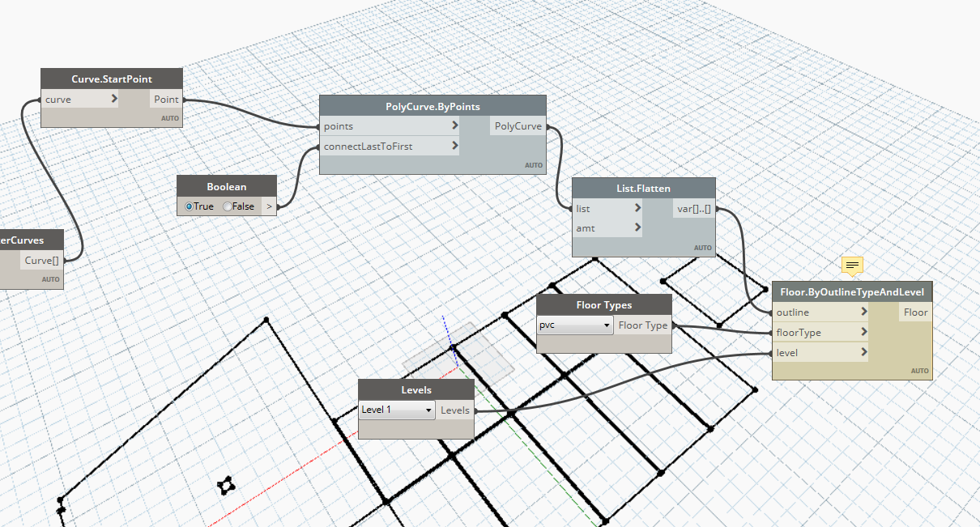The image size is (980, 527).
Task: Click the Curve[] output port
Action: (41, 260)
